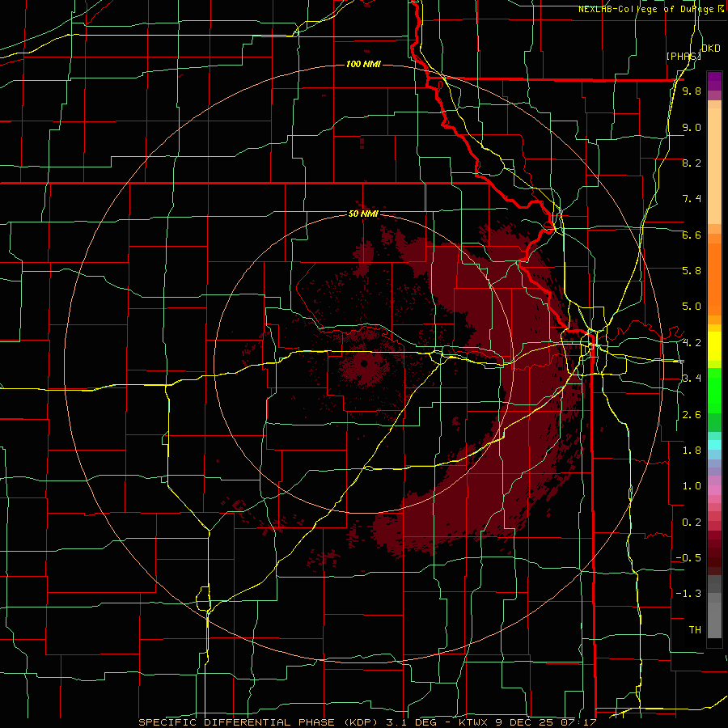Click the DKD label above the scale
Screen dimensions: 728x728
[x=711, y=49]
